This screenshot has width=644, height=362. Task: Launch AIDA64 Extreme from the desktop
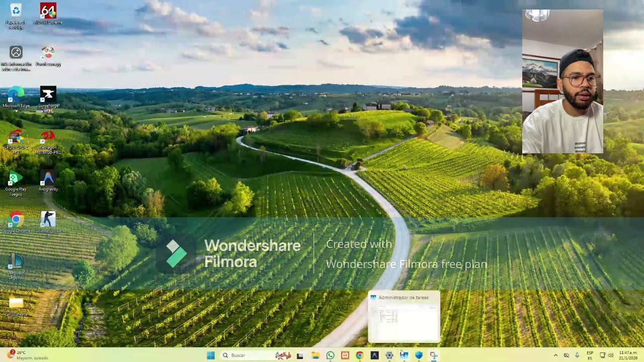click(x=48, y=14)
